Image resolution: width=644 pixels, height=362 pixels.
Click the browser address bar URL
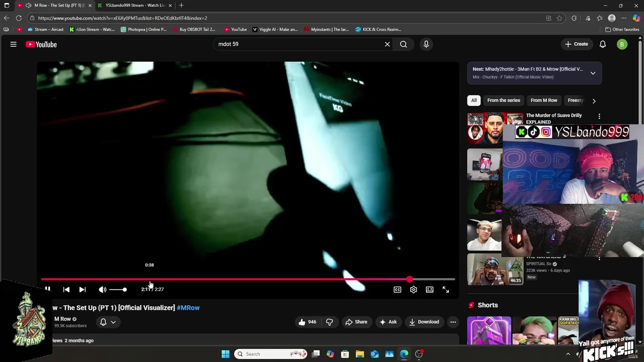point(122,18)
